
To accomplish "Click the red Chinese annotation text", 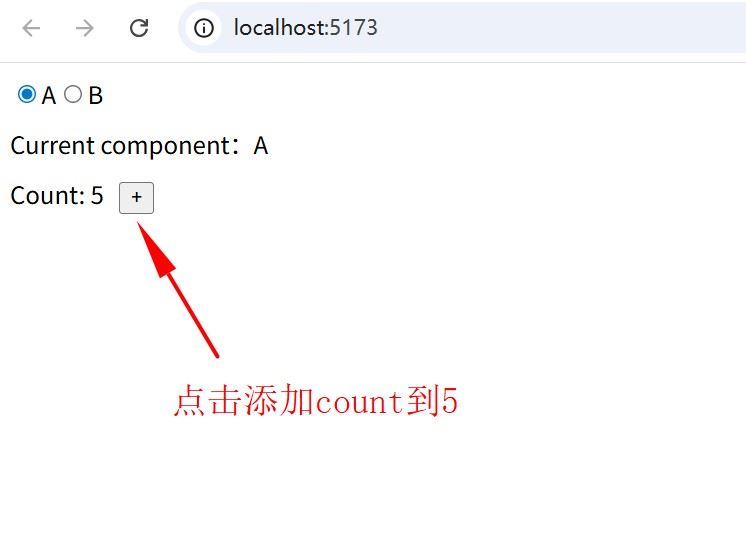I will click(316, 401).
